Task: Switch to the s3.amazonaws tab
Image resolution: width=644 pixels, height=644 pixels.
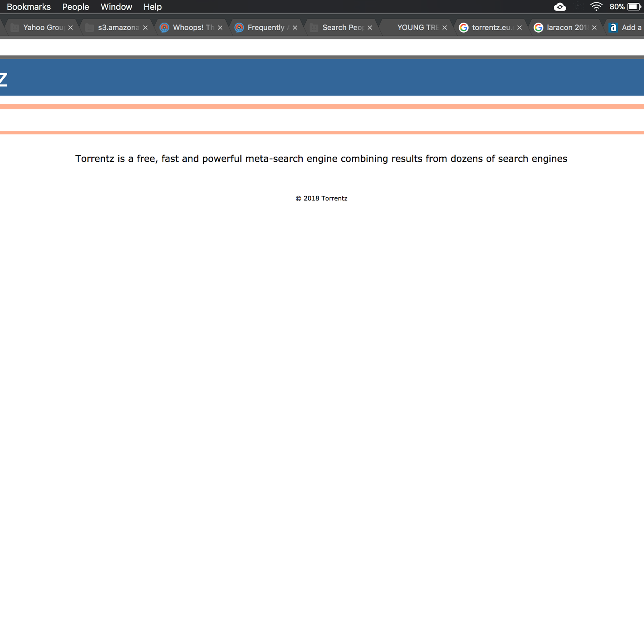Action: pyautogui.click(x=117, y=27)
